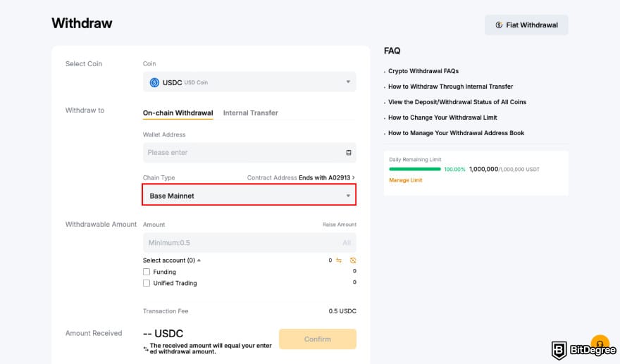Open the support headset chat bubble

(x=600, y=343)
